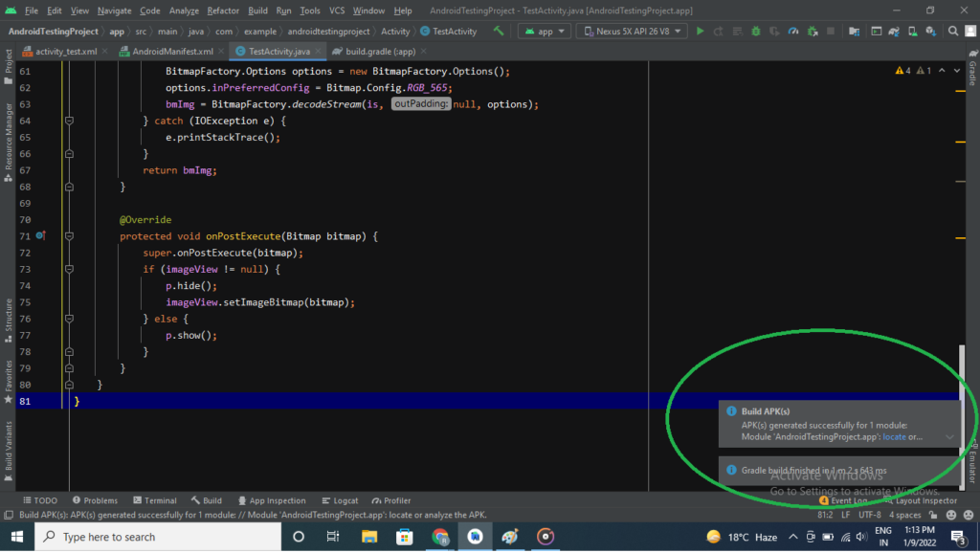Viewport: 980px width, 553px height.
Task: Collapse onPostExecute method fold marker at line 71
Action: (69, 236)
